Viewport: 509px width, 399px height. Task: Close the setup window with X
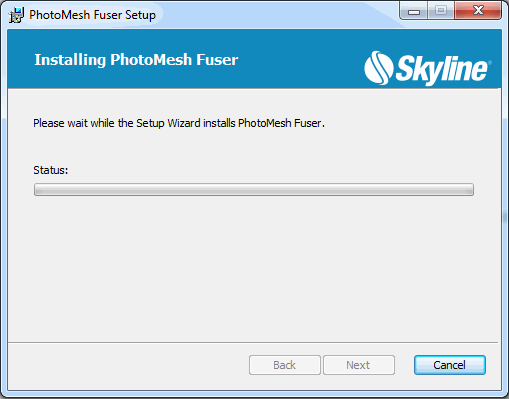478,11
